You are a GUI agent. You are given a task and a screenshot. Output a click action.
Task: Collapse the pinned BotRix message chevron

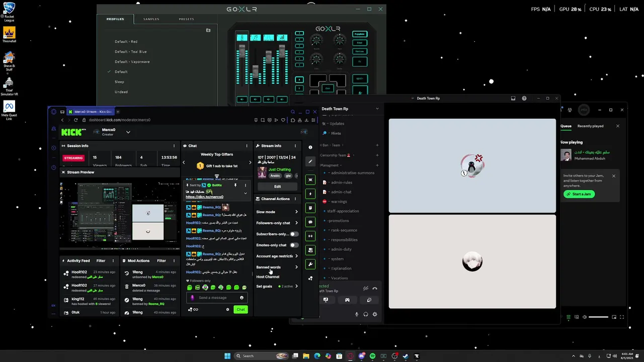click(x=246, y=194)
